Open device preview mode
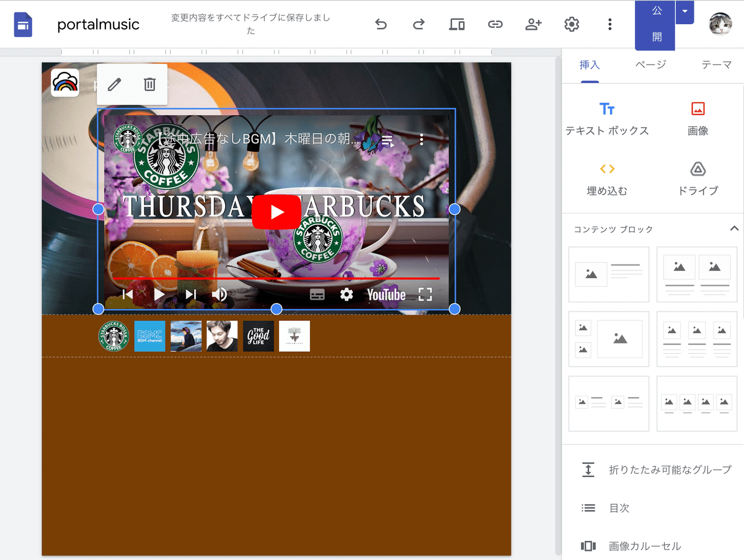This screenshot has height=560, width=744. 457,24
